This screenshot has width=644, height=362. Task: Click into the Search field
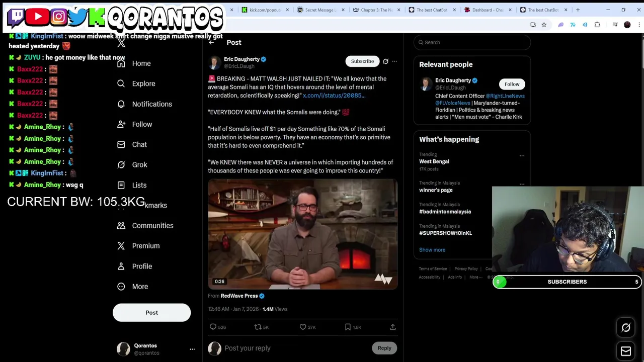[472, 42]
